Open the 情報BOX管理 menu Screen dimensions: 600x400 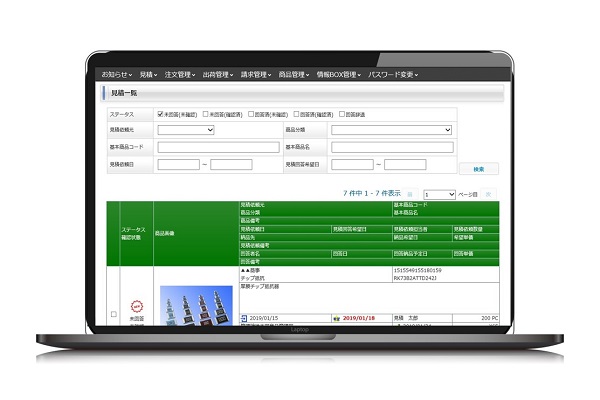click(339, 75)
